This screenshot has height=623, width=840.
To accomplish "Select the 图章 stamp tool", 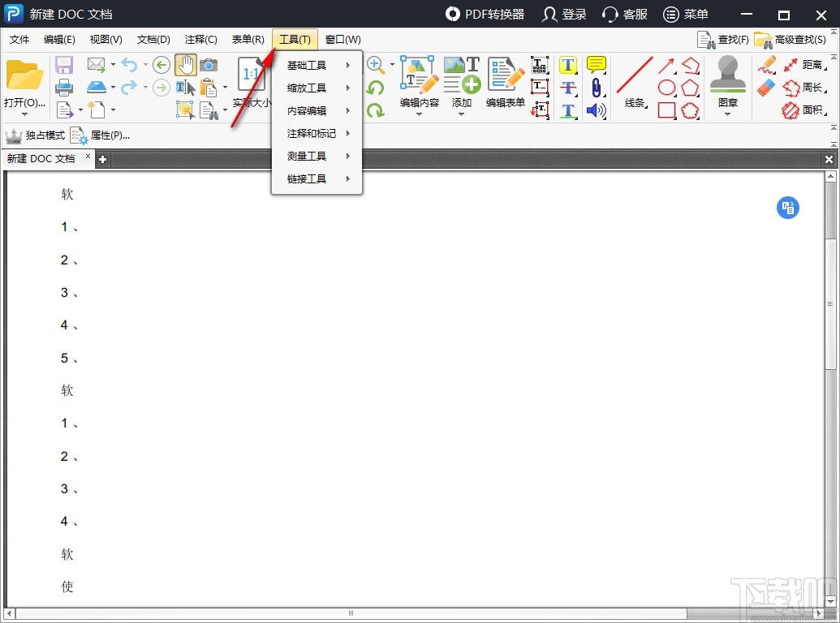I will click(727, 81).
